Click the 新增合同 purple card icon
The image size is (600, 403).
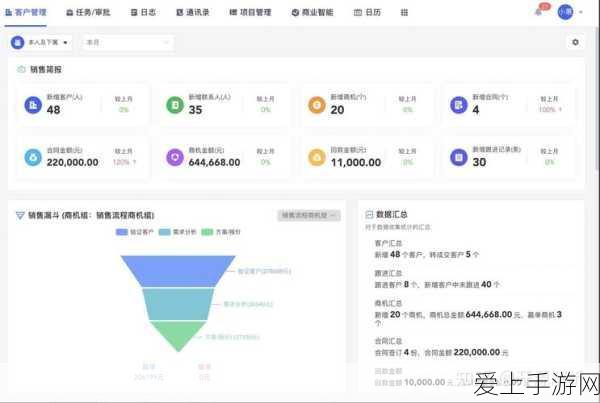(458, 104)
